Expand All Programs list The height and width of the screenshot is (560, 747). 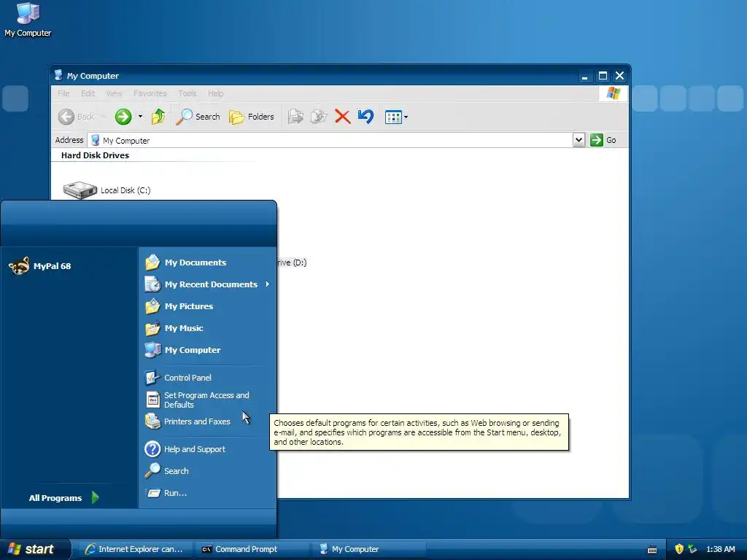[x=64, y=497]
